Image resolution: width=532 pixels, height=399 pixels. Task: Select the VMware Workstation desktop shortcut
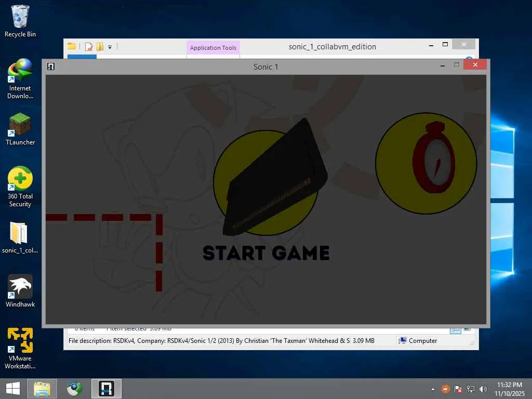pos(20,349)
